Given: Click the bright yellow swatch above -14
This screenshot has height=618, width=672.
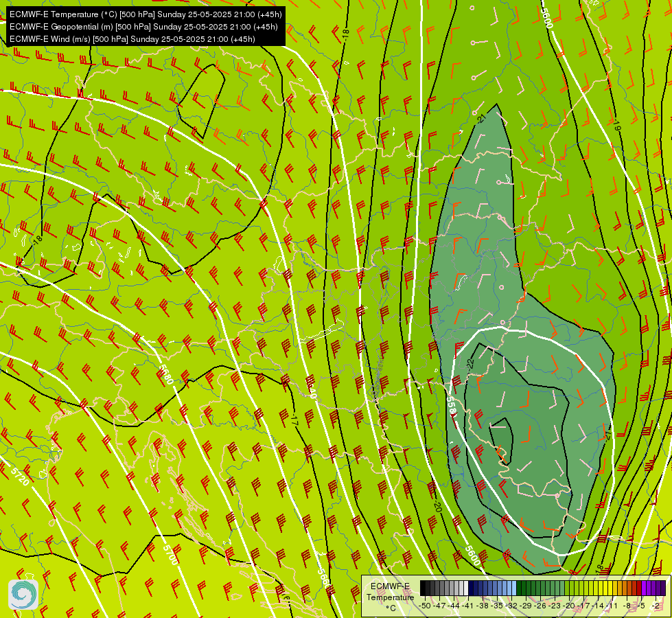Looking at the screenshot, I should coord(601,588).
